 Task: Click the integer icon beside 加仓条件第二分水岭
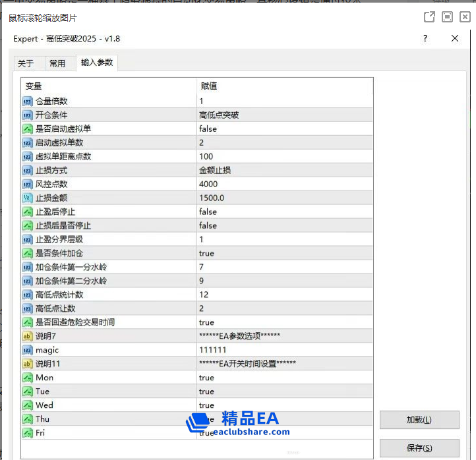(27, 281)
